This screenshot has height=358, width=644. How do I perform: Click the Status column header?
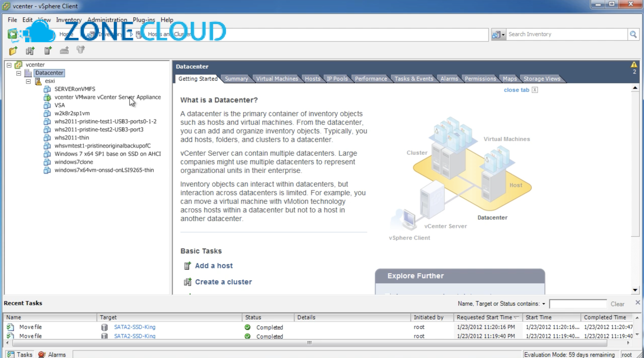click(x=268, y=317)
